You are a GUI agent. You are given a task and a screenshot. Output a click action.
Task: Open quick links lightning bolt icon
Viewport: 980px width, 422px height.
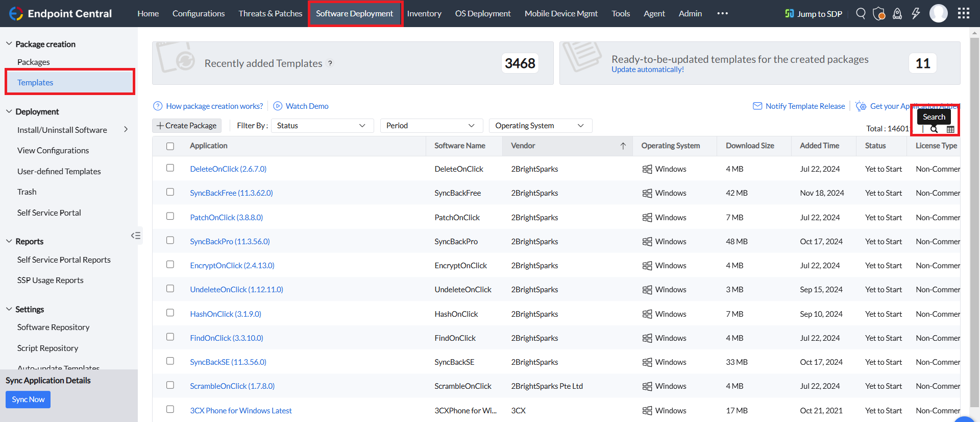coord(916,13)
